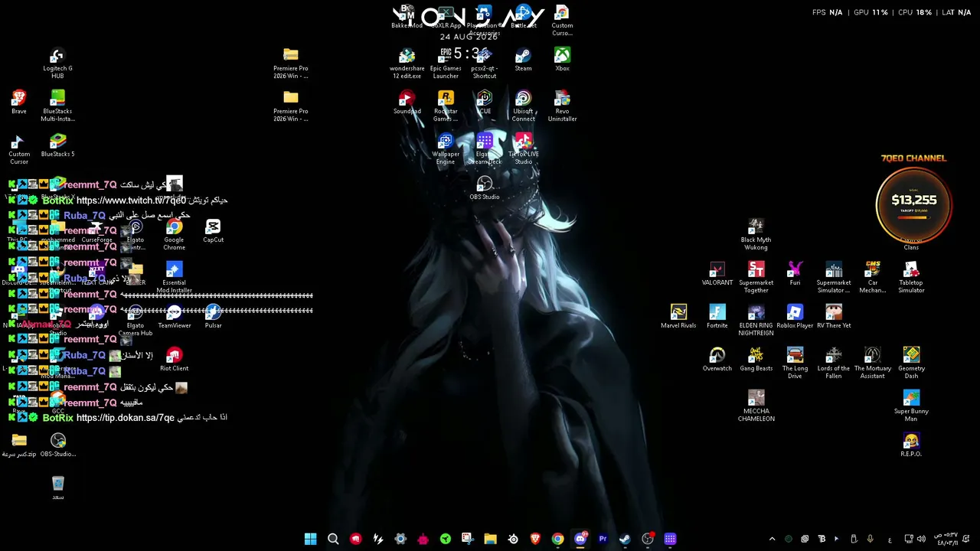The height and width of the screenshot is (551, 980).
Task: Select the Revo Uninstaller desktop icon
Action: [x=563, y=106]
